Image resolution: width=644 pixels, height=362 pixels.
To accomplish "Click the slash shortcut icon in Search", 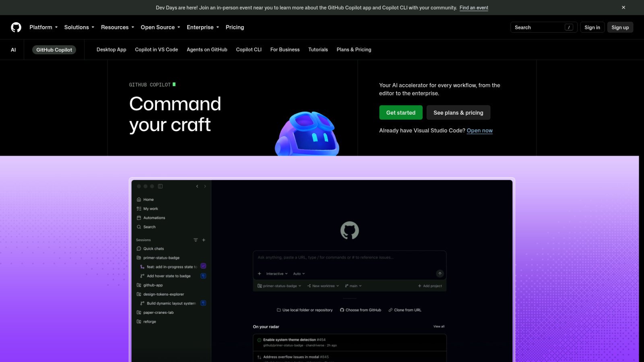I will (x=569, y=27).
